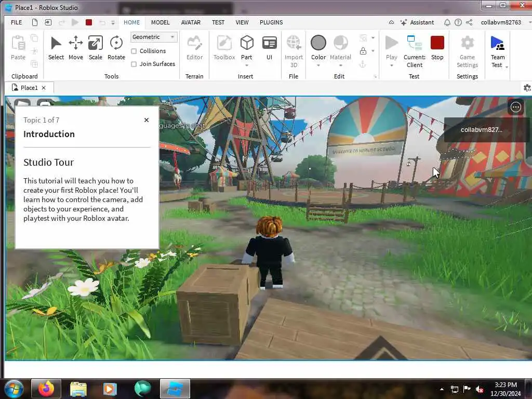Switch to the HOME ribbon tab
The width and height of the screenshot is (532, 399).
[131, 22]
